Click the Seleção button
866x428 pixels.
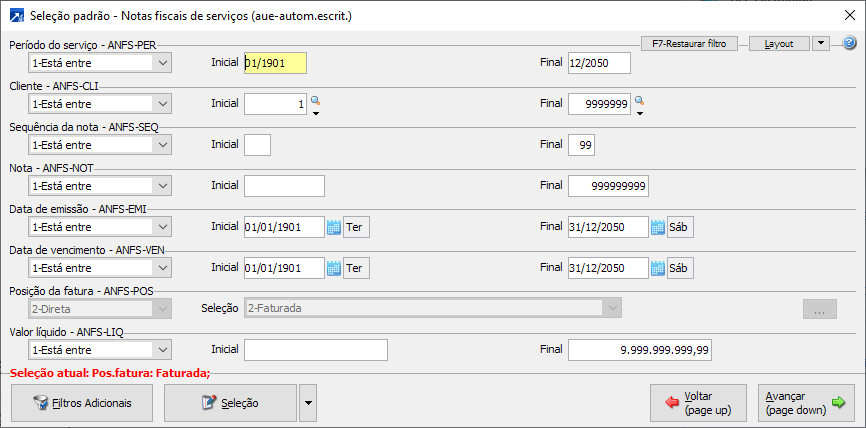[x=230, y=403]
